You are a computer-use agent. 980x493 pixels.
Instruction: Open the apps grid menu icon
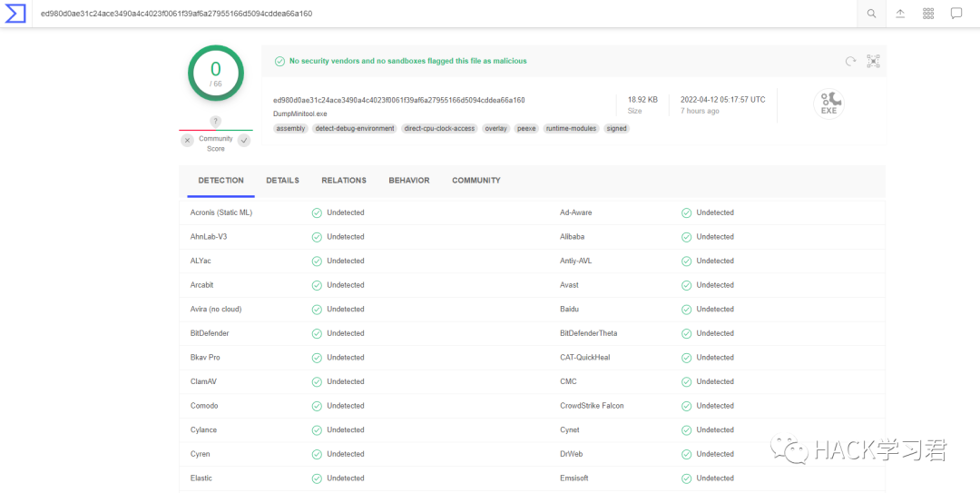(928, 13)
